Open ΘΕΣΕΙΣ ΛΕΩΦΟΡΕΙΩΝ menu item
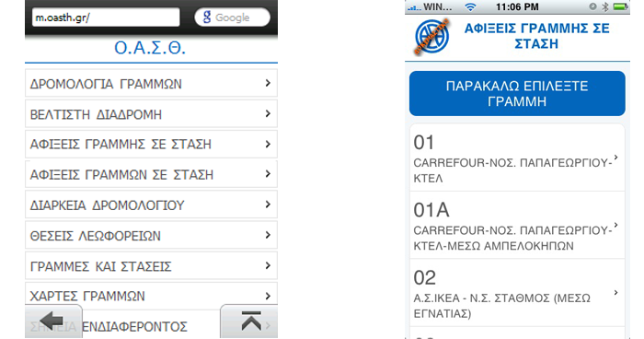The width and height of the screenshot is (644, 339). 151,235
